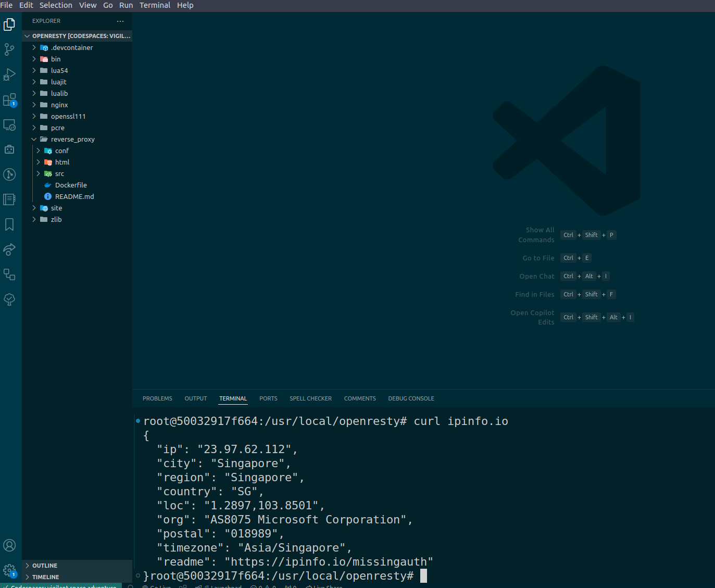Collapse the reverse_proxy folder chevron

point(34,139)
